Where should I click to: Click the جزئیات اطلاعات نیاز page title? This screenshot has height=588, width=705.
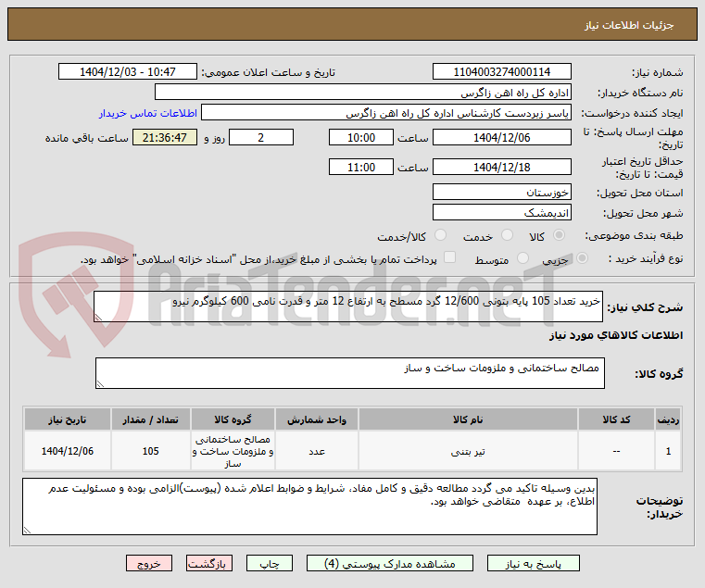point(628,25)
